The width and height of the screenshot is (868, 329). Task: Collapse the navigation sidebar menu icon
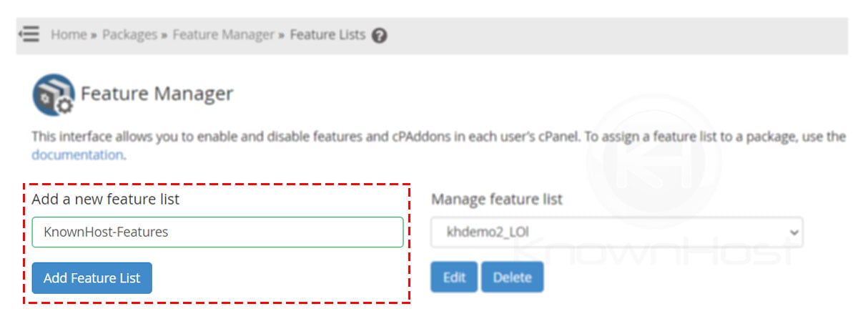click(29, 34)
